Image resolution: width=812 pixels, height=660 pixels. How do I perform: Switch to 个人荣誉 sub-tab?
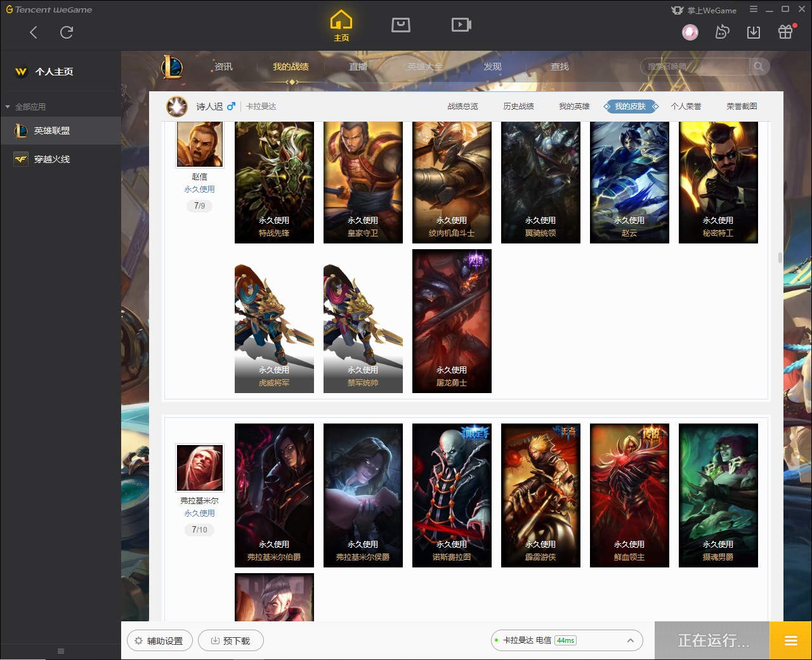tap(686, 107)
